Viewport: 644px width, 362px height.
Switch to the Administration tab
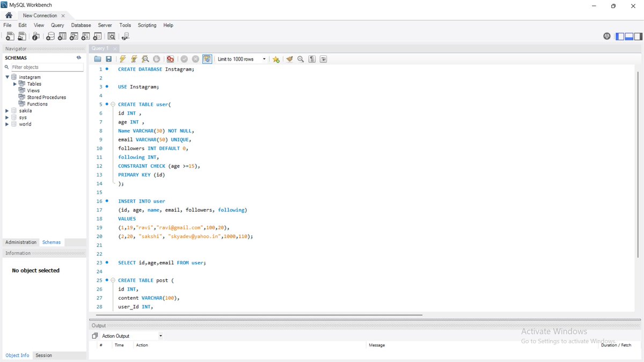(21, 242)
